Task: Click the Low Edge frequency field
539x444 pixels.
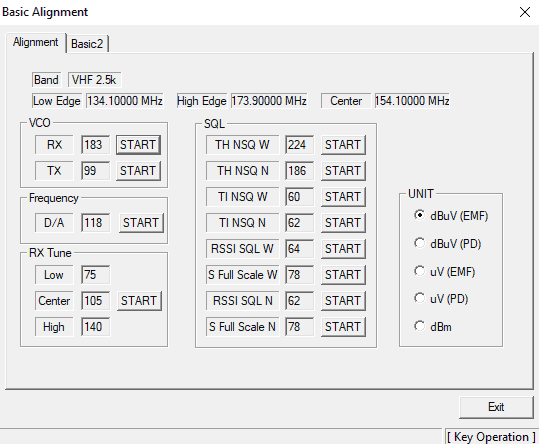Action: [125, 101]
